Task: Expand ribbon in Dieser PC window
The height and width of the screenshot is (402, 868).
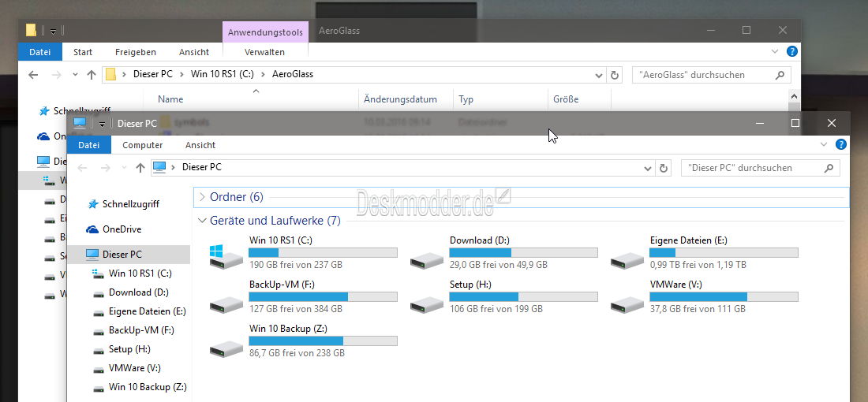Action: (x=824, y=145)
